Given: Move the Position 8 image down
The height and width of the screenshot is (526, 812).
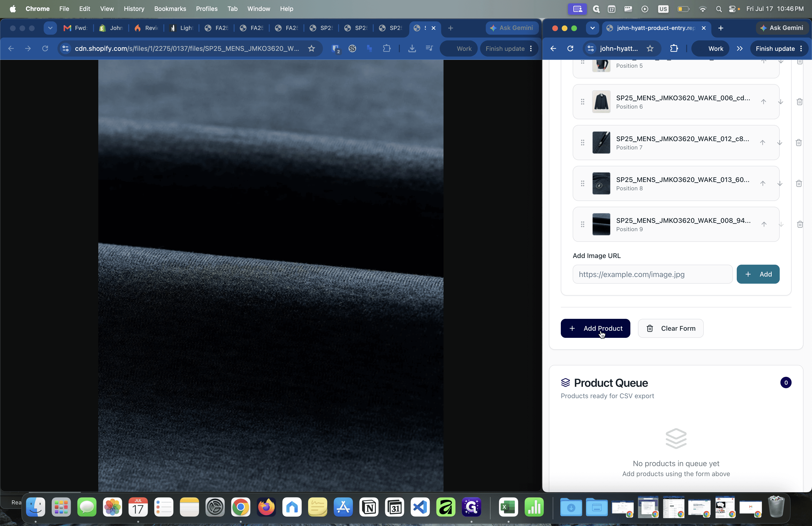Looking at the screenshot, I should point(780,184).
